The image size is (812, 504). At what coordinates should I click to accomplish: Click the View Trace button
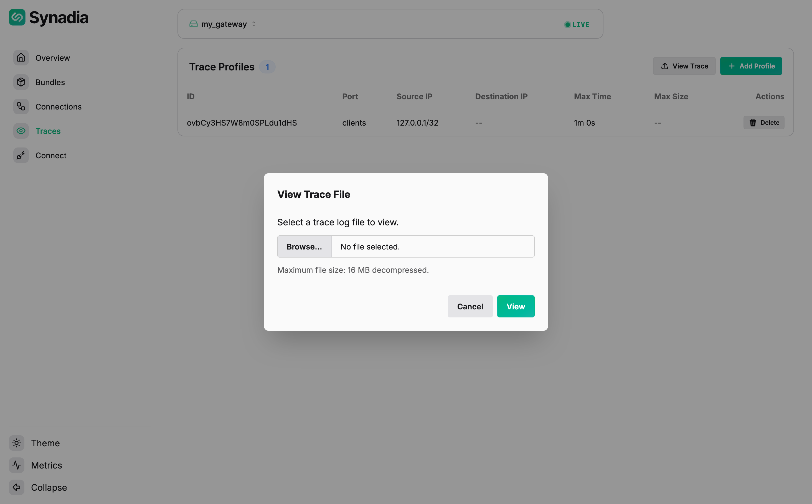click(x=684, y=66)
